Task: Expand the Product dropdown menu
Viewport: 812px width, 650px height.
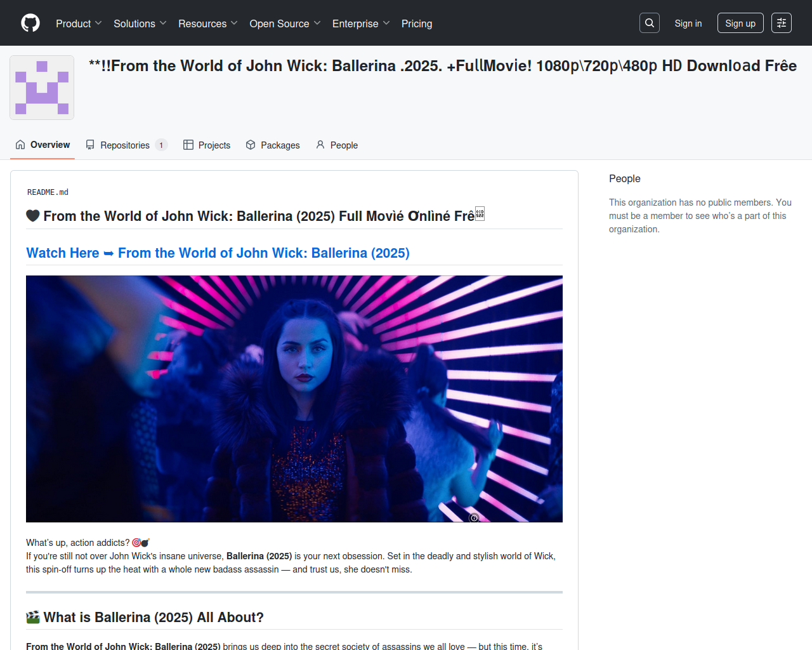Action: (x=79, y=23)
